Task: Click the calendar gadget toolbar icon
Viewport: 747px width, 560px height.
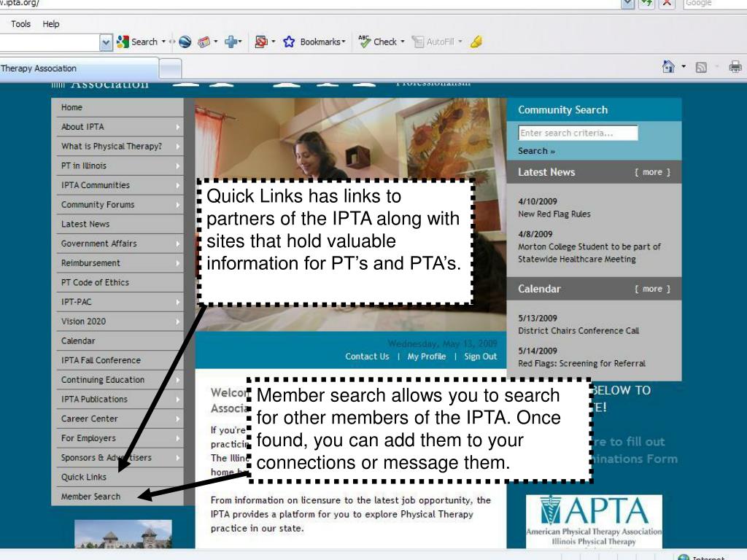Action: coord(204,42)
